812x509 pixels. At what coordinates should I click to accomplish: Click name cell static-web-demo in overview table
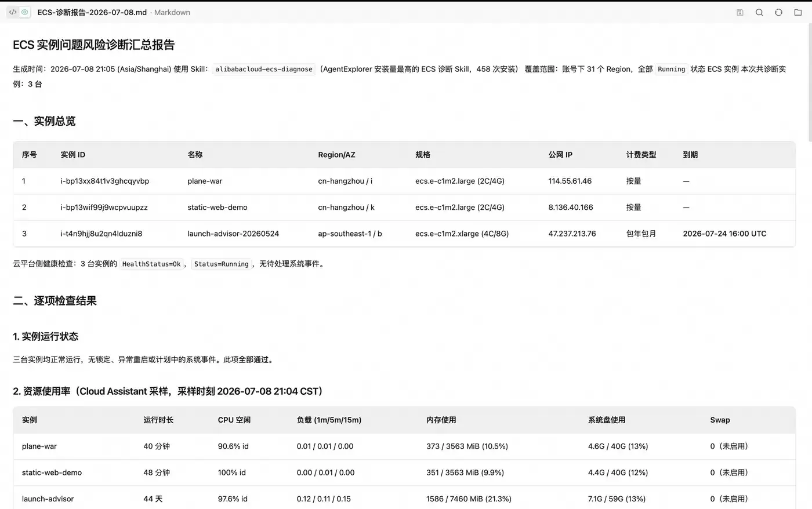(x=217, y=207)
